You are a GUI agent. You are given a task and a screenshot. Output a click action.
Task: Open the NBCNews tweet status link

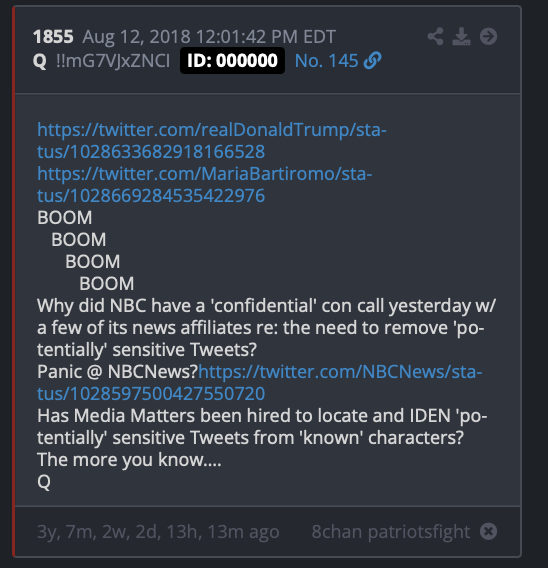point(260,383)
